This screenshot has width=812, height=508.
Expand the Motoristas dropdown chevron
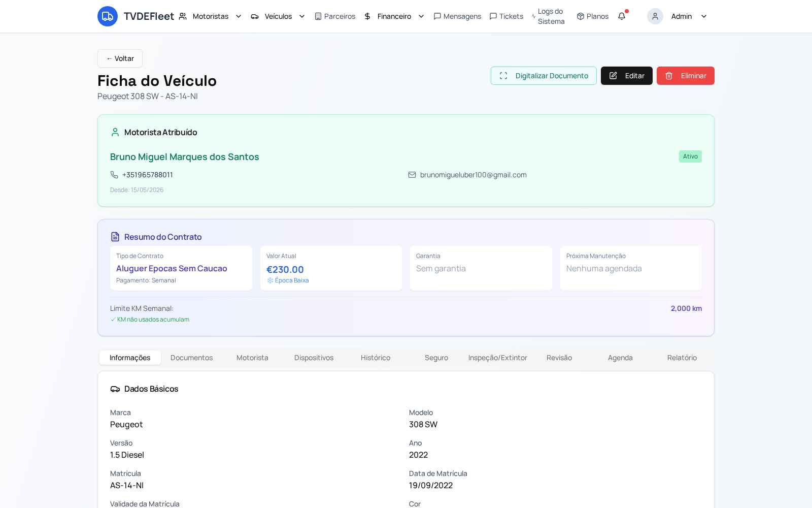click(239, 16)
